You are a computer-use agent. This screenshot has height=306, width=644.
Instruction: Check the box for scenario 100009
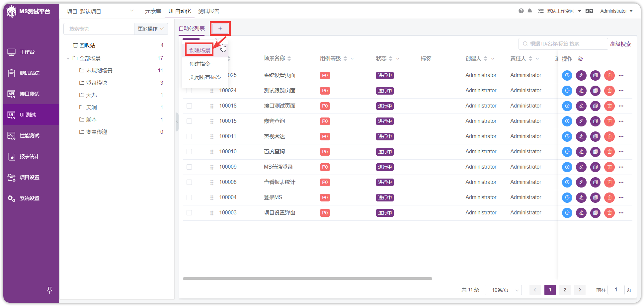point(189,167)
